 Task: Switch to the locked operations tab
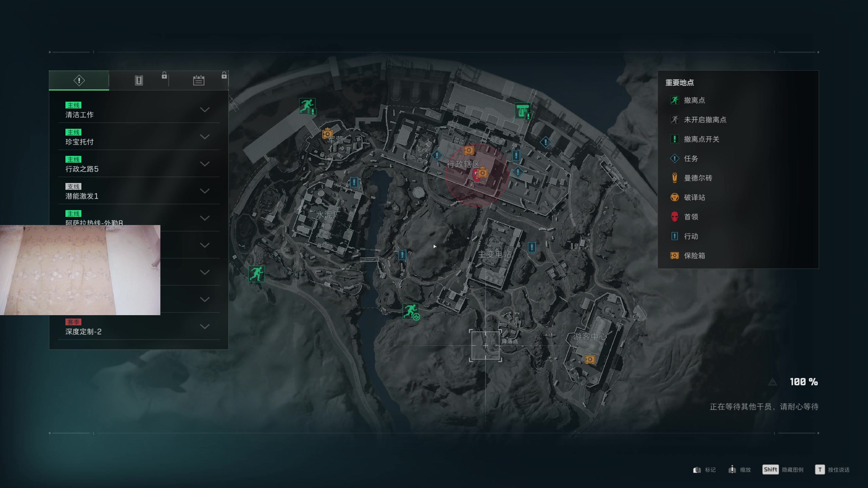point(139,80)
